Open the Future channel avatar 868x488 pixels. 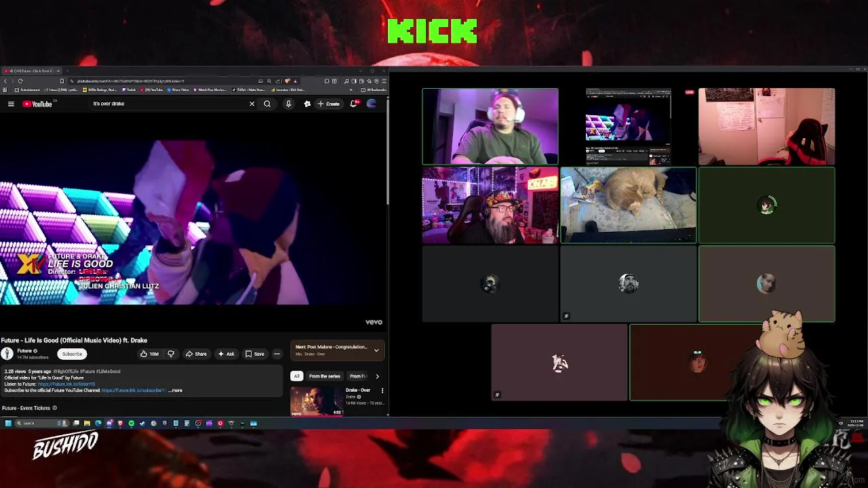coord(7,353)
